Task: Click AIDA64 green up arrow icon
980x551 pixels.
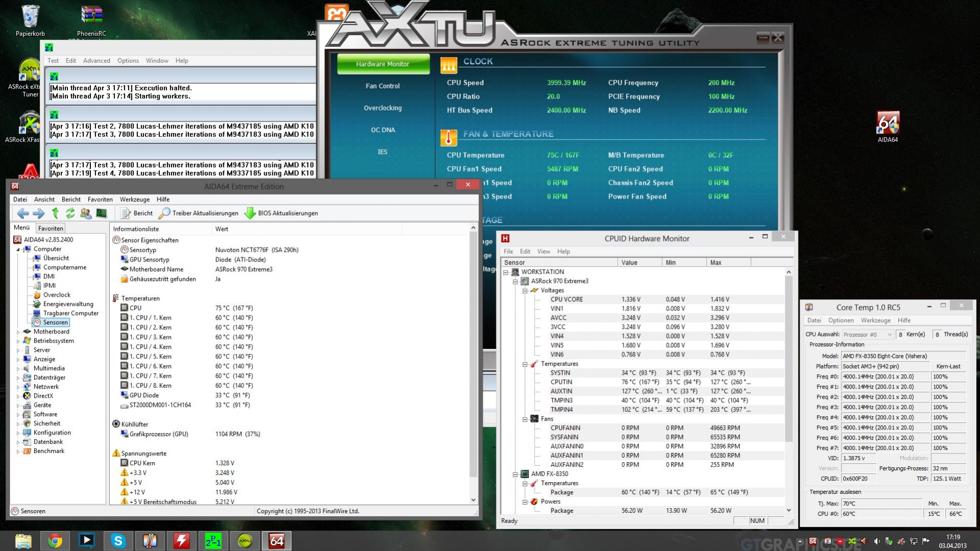Action: (x=55, y=213)
